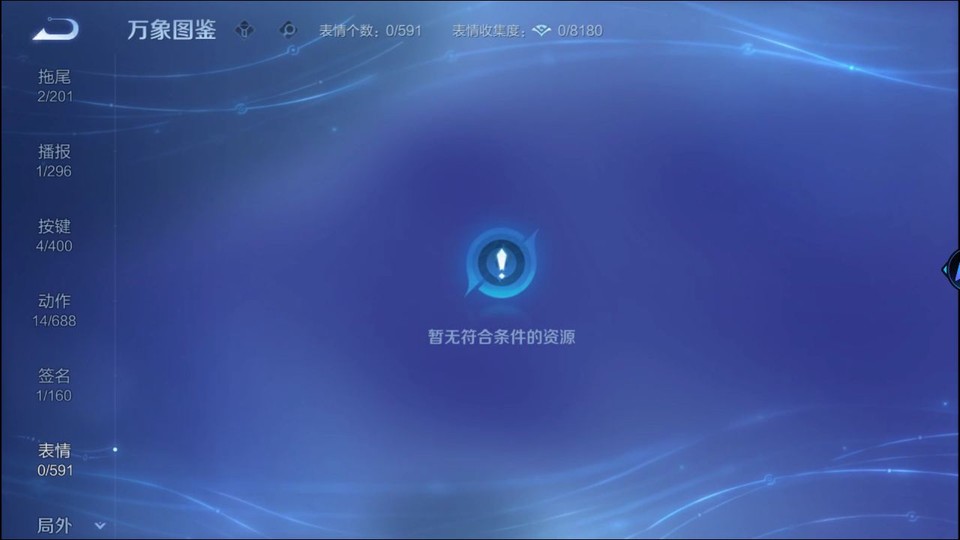Click the 暂无符合条件的资源 message
The image size is (960, 540).
pos(501,337)
